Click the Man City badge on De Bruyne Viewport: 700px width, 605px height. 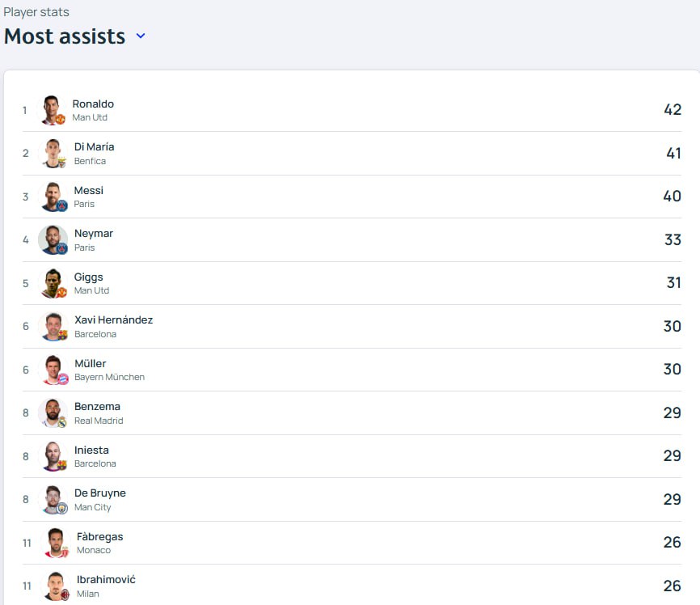(x=62, y=509)
